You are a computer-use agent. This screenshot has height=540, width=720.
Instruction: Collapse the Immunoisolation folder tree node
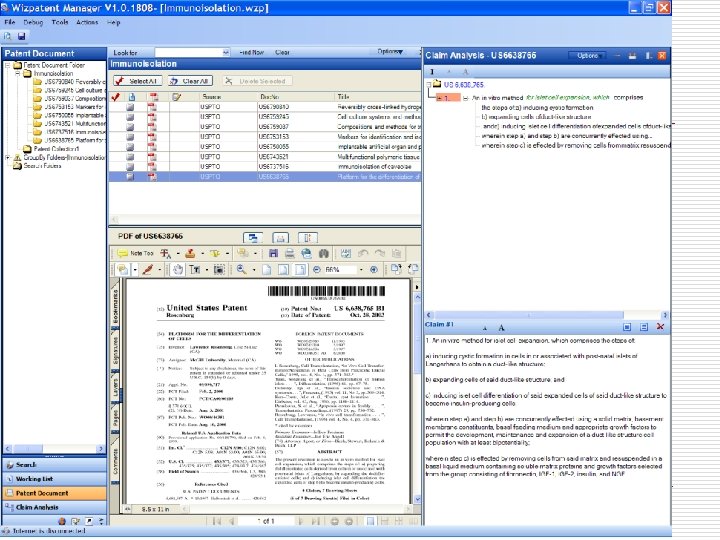(17, 73)
